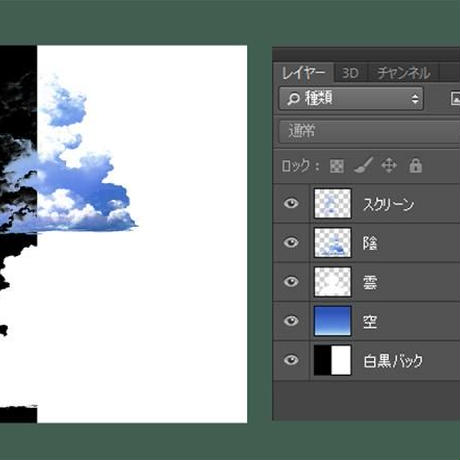
Task: Hide the 陰 layer
Action: tap(291, 242)
